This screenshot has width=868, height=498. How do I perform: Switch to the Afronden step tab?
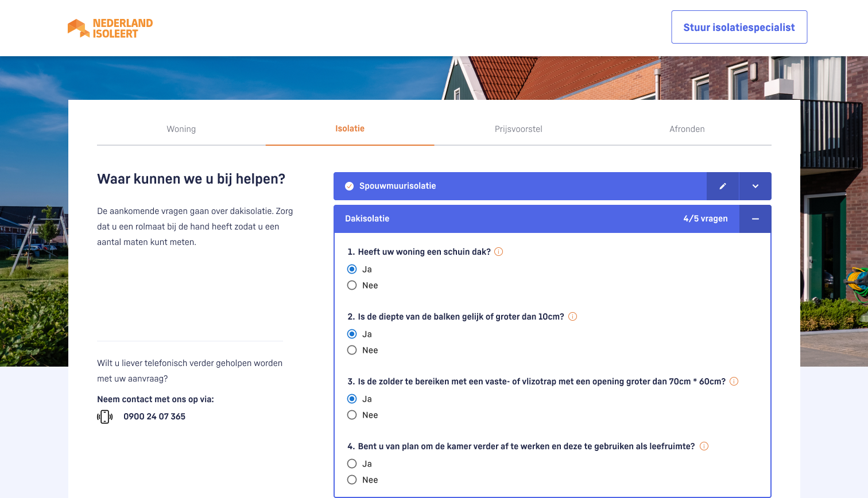(687, 129)
